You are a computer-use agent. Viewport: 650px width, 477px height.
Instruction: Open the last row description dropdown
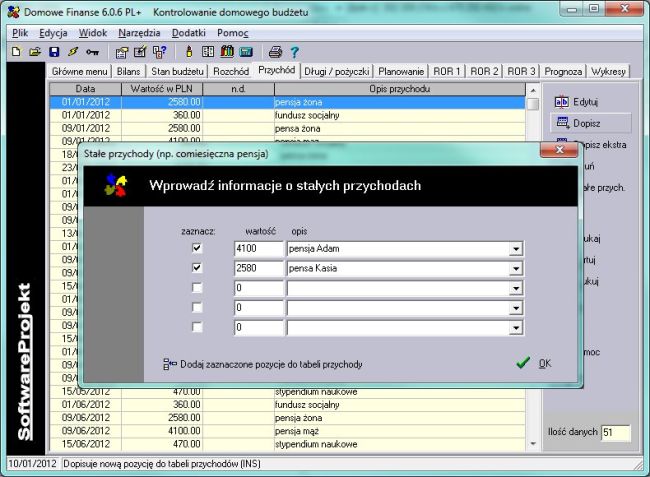[516, 327]
